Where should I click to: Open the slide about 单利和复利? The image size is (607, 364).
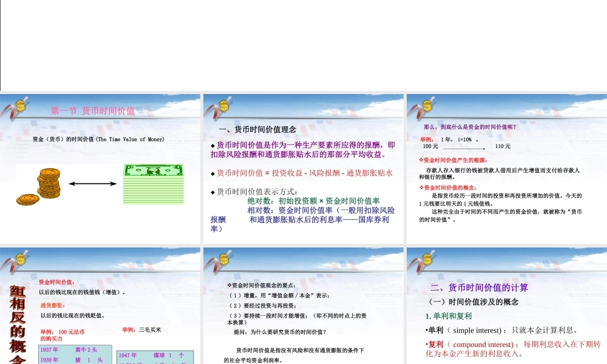pyautogui.click(x=507, y=303)
